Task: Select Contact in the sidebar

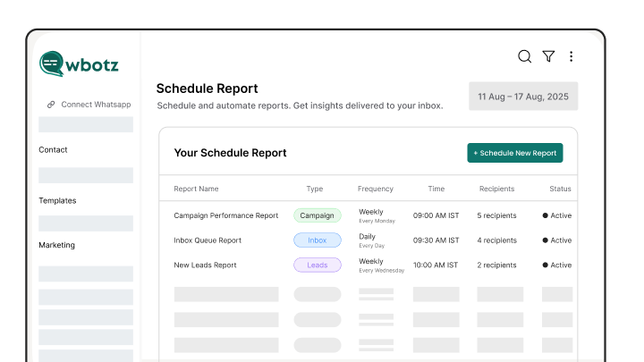Action: [53, 150]
